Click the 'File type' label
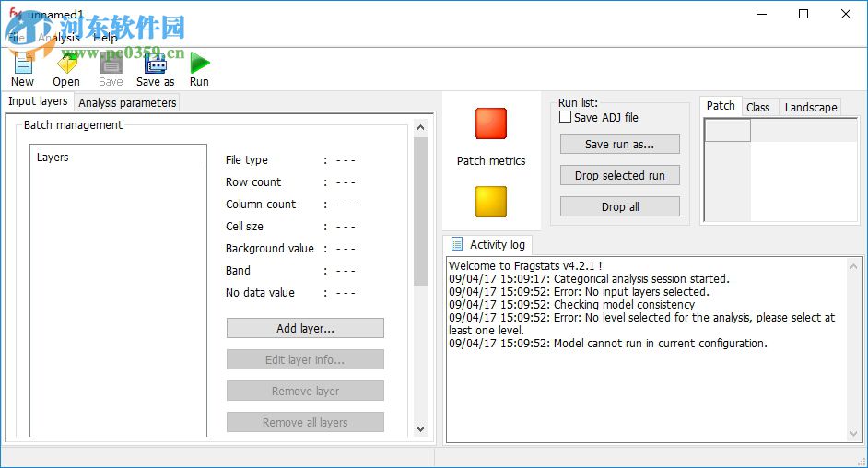This screenshot has height=468, width=868. tap(247, 160)
